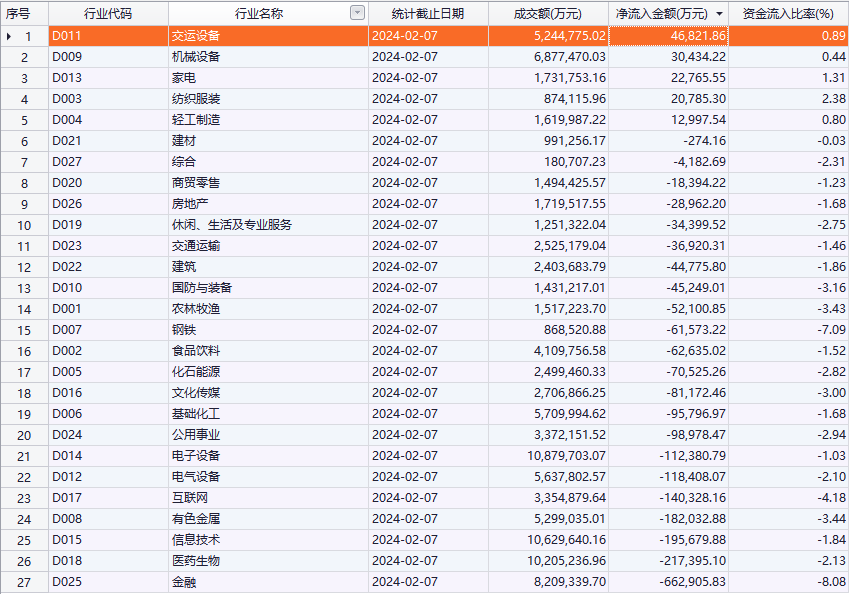Select the 休闲、生活及专业服务 cell
Image resolution: width=849 pixels, height=594 pixels.
[232, 225]
